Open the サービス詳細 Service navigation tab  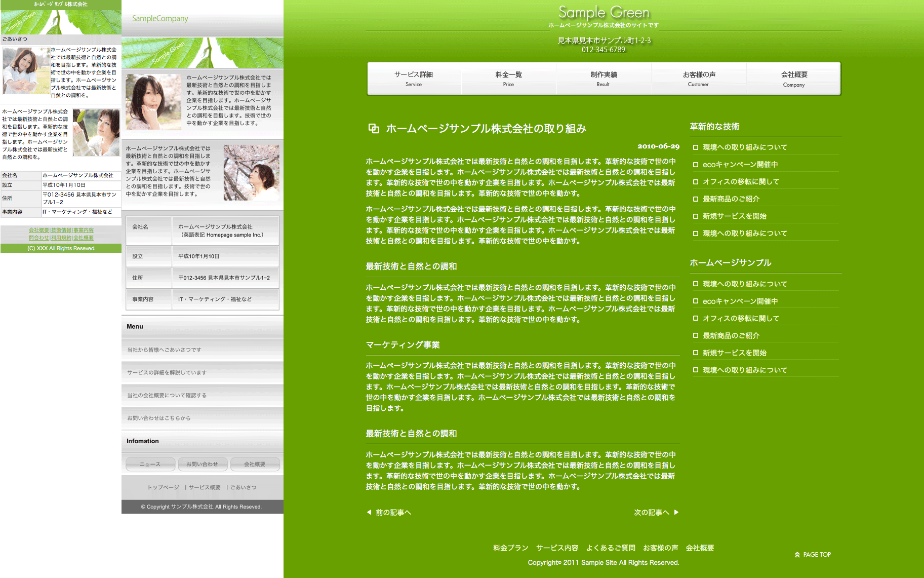pos(414,79)
